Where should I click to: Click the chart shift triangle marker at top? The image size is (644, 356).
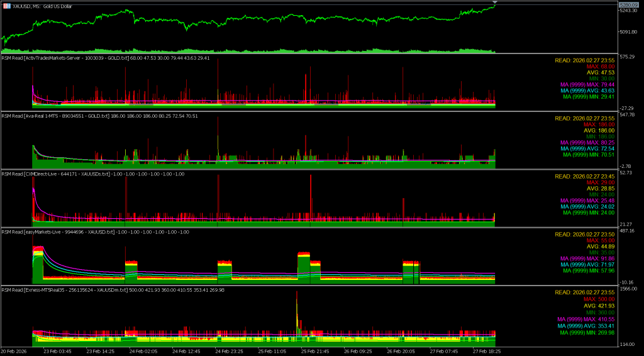495,4
